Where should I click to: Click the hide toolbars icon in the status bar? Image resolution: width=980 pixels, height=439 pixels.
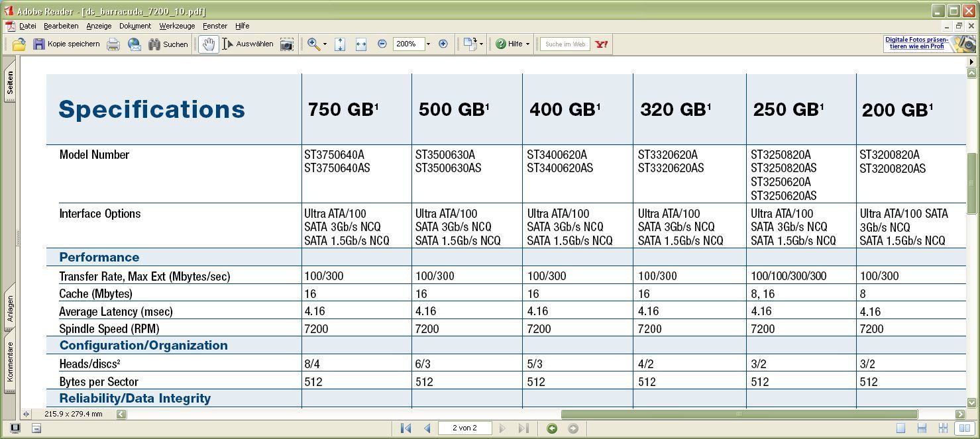(x=36, y=428)
